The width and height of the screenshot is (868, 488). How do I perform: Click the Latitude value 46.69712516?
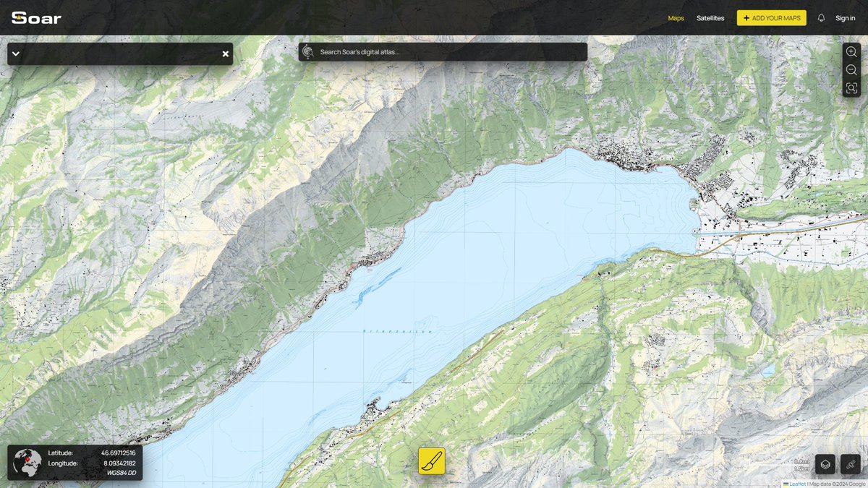coord(118,453)
